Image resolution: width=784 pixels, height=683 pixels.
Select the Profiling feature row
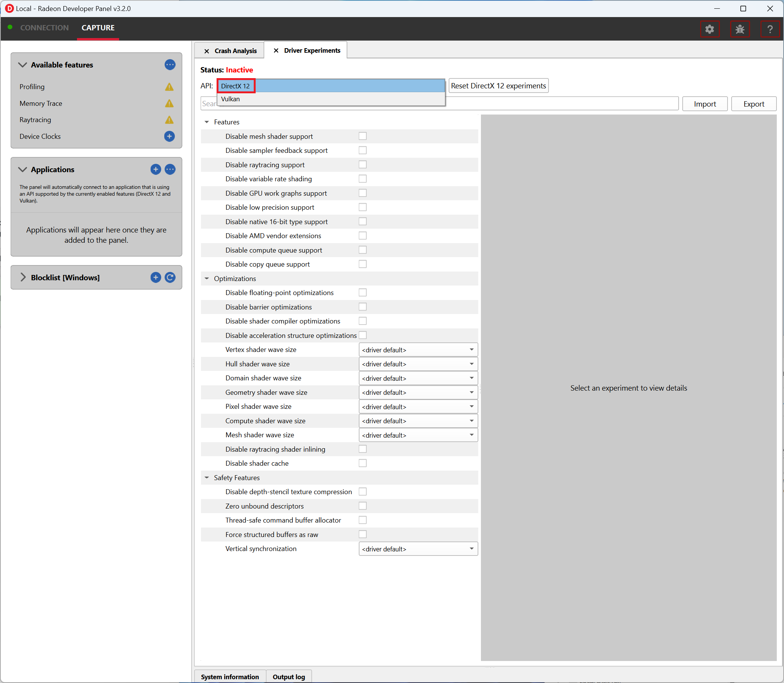(96, 87)
